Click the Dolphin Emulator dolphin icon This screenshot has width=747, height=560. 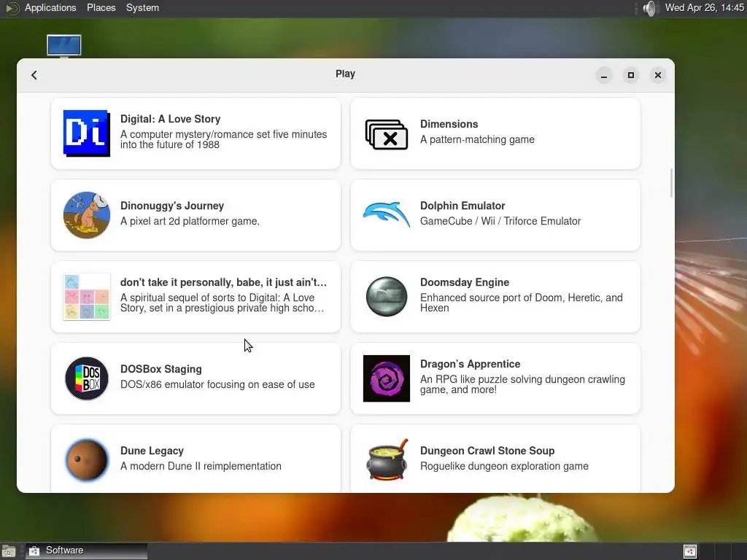(387, 215)
